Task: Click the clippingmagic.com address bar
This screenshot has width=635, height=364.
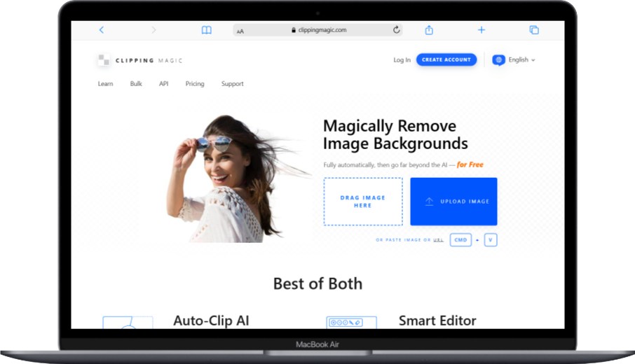Action: click(318, 30)
